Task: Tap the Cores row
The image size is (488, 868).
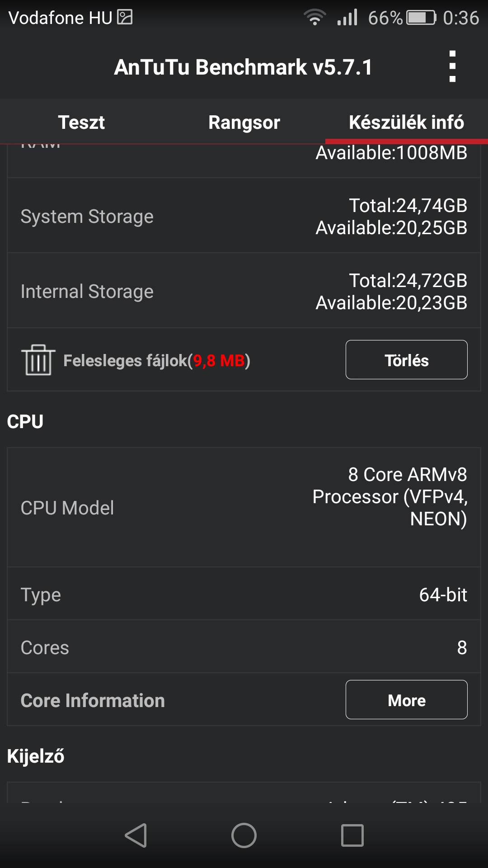Action: (244, 647)
